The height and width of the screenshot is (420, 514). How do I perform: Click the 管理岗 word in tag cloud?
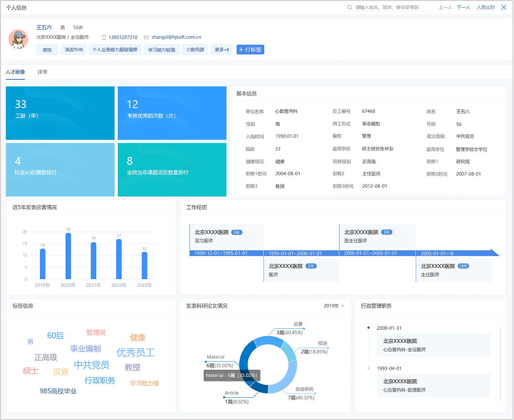click(x=96, y=333)
